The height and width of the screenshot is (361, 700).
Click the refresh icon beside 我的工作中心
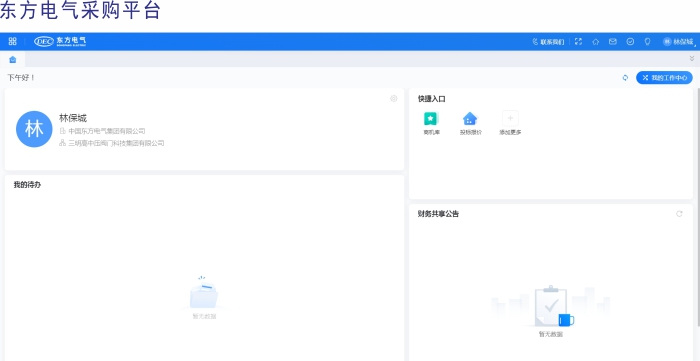click(x=625, y=78)
